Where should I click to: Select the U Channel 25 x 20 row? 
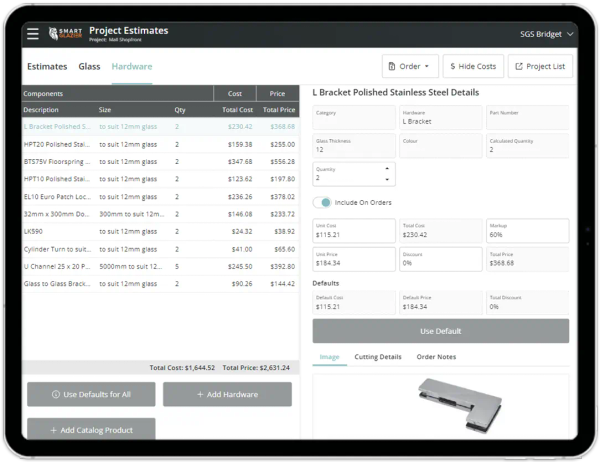[x=160, y=266]
